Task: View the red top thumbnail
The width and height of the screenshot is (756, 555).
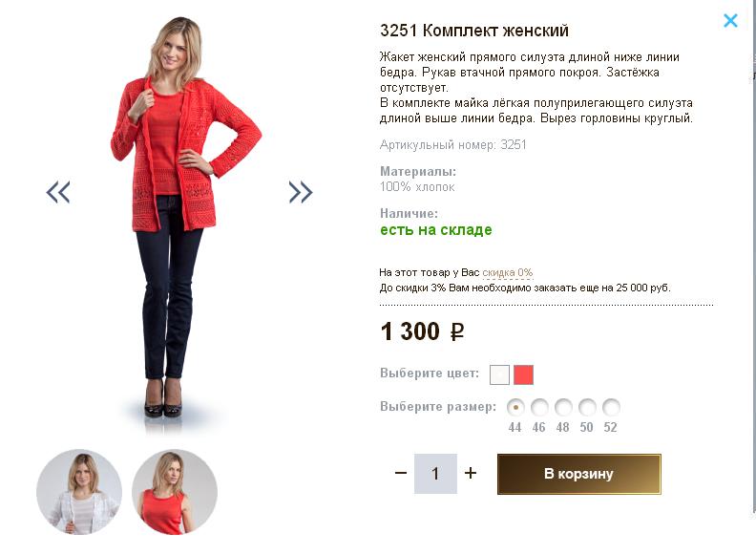Action: tap(175, 492)
